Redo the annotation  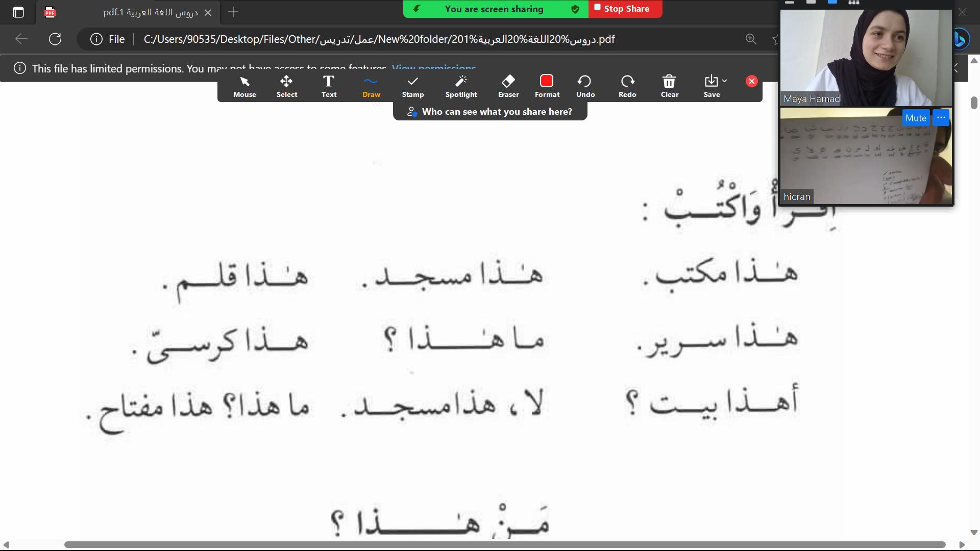(x=627, y=86)
